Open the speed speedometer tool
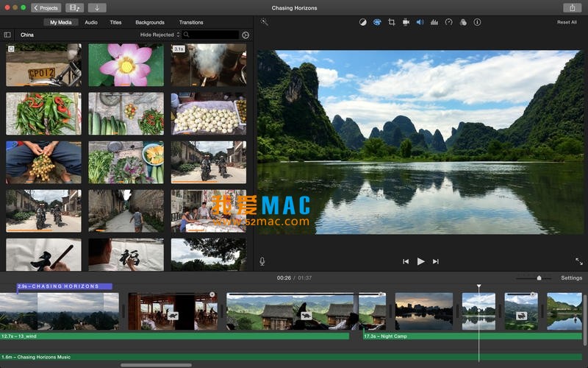This screenshot has height=368, width=588. 448,22
